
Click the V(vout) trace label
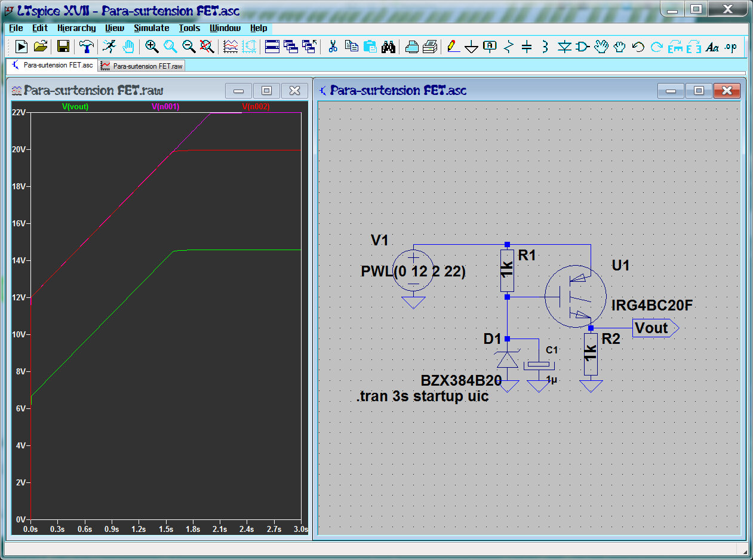tap(76, 107)
